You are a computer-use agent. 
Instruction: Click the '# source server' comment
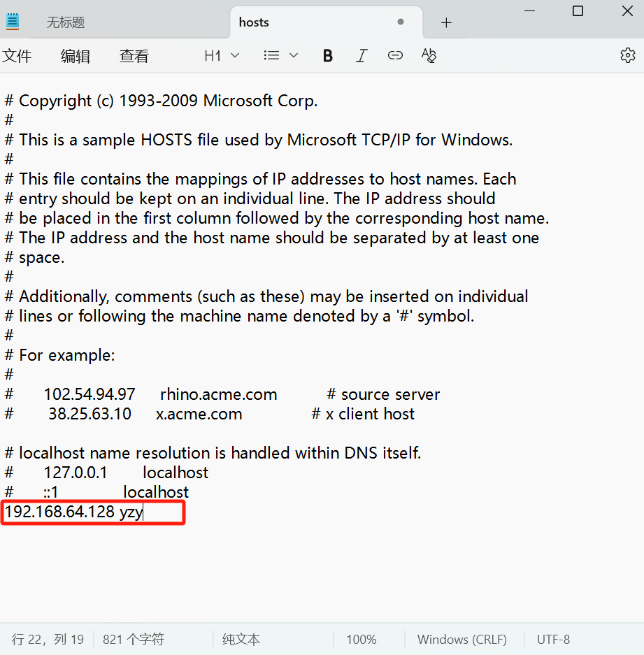coord(383,394)
